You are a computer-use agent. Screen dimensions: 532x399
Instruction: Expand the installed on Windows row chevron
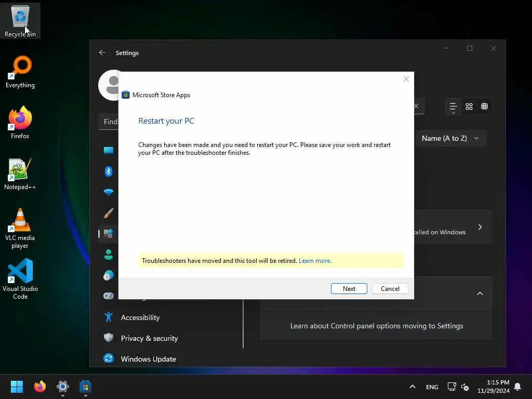pos(480,227)
